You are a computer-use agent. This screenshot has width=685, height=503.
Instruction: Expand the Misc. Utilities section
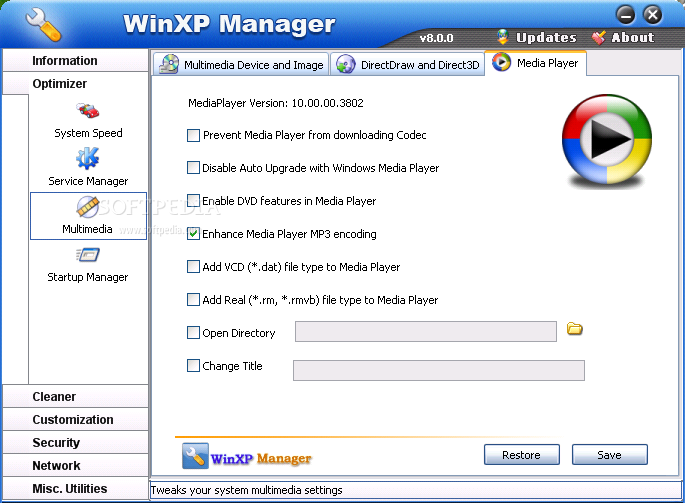coord(75,489)
